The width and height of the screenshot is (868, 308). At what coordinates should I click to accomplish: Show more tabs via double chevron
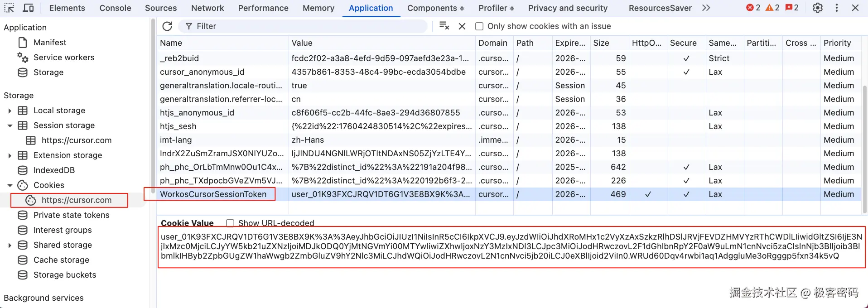[x=706, y=8]
